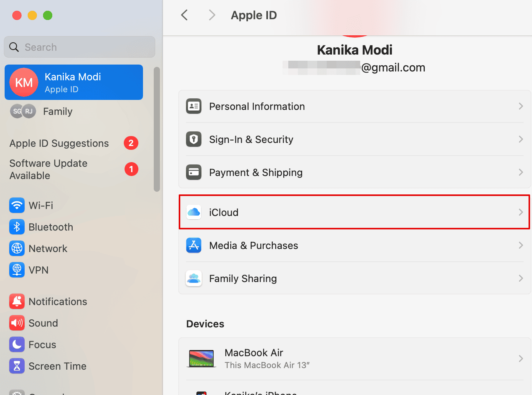Expand Sign-In & Security chevron

tap(521, 139)
